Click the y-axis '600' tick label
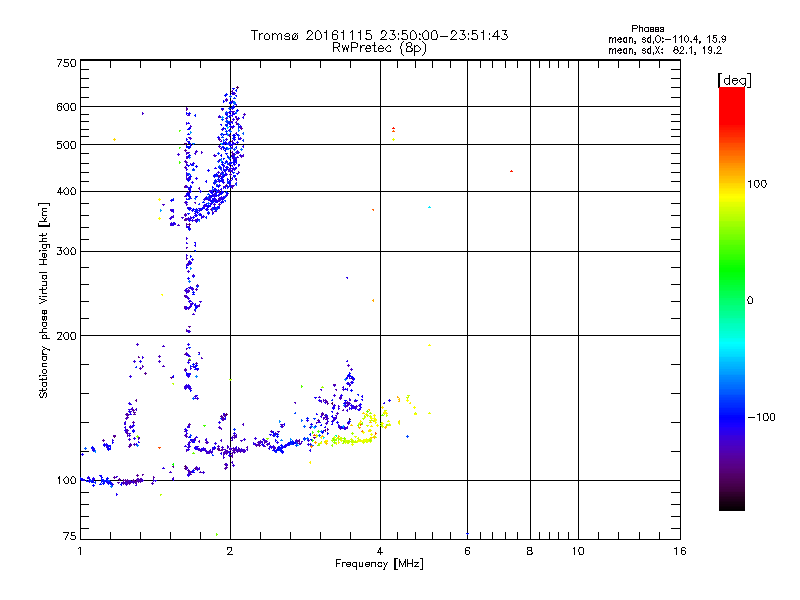800x600 pixels. click(66, 107)
